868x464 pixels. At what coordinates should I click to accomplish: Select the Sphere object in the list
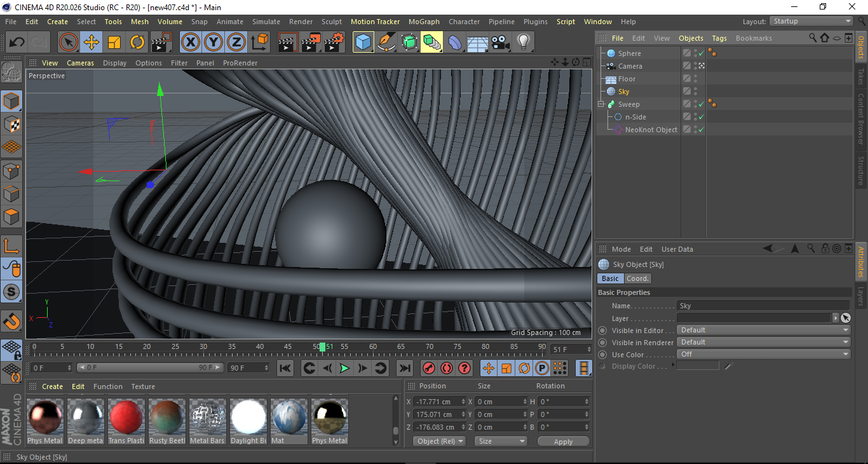(x=629, y=53)
